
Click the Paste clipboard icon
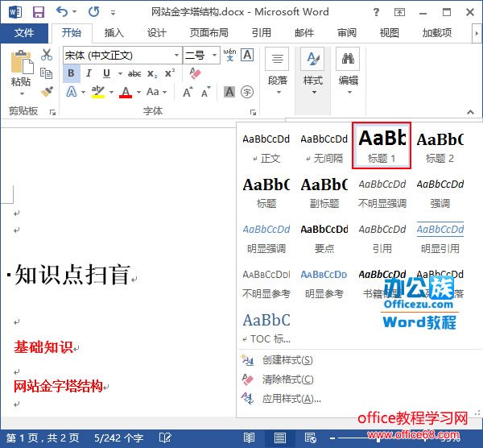(x=21, y=62)
